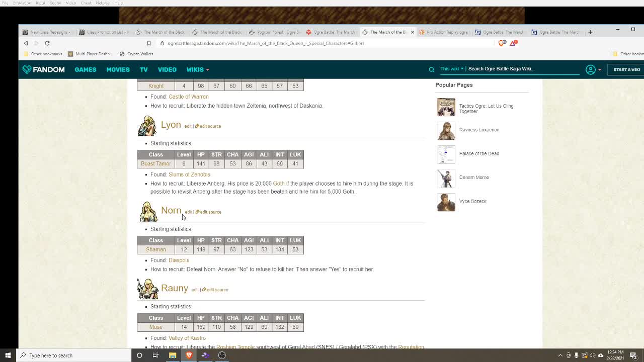Open File Explorer from the taskbar

click(173, 355)
